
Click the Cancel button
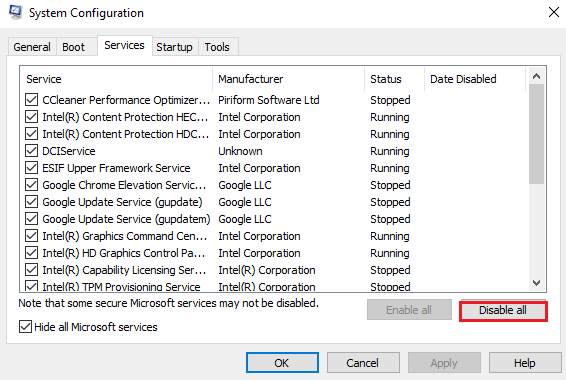click(x=363, y=363)
